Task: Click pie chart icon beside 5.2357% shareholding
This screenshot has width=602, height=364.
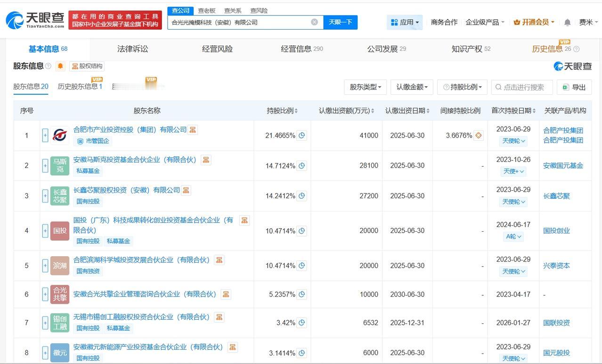Action: click(302, 294)
